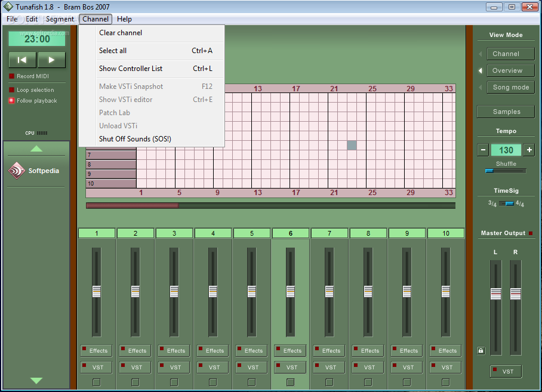Toggle the master L/R lock icon
Screen dimensions: 542x392
click(x=481, y=351)
